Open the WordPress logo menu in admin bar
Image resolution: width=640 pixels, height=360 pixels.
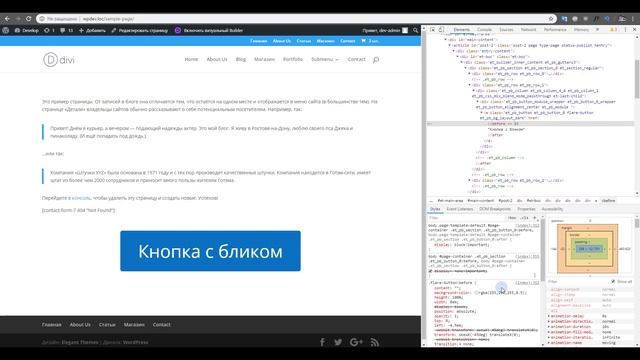tap(6, 30)
